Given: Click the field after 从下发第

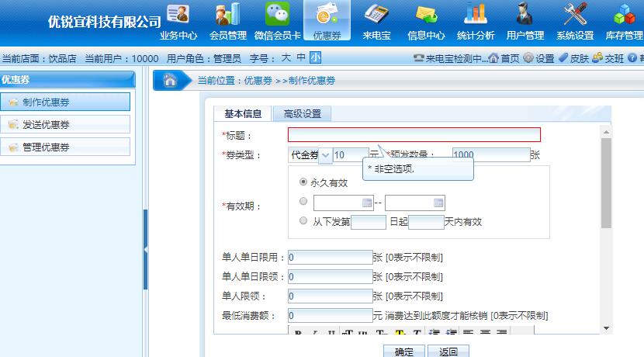Looking at the screenshot, I should (x=369, y=222).
